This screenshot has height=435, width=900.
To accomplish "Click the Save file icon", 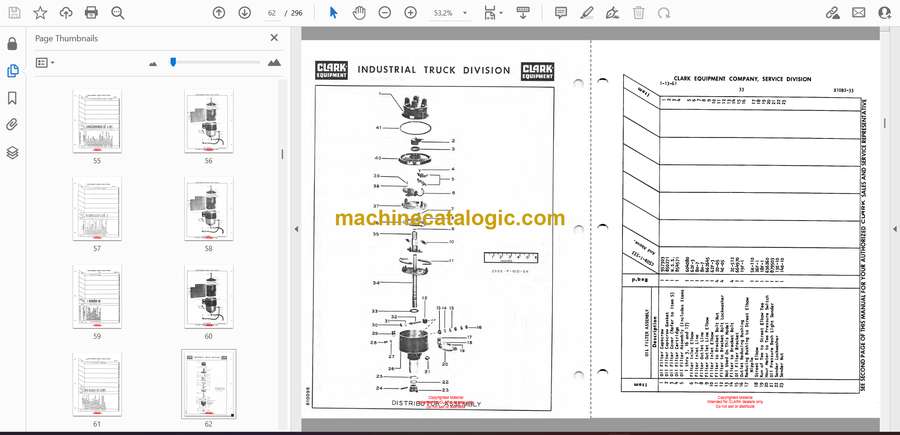I will coord(14,13).
